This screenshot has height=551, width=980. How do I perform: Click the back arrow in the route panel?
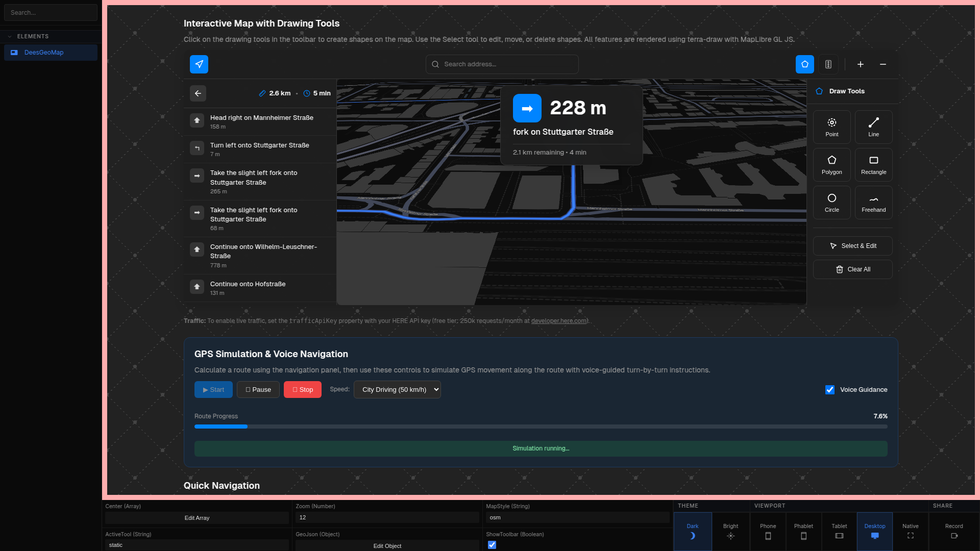198,93
